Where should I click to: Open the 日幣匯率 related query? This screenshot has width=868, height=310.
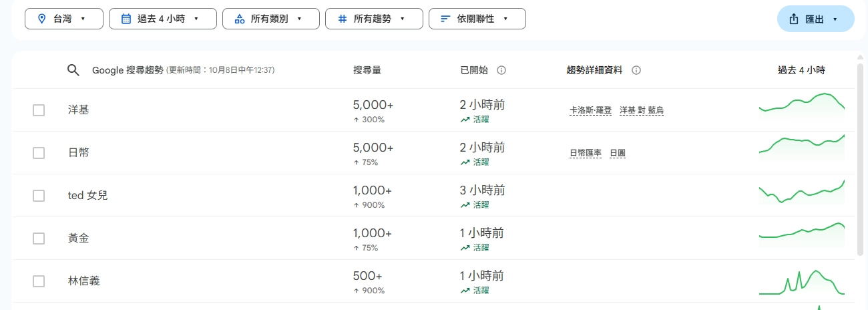pos(586,153)
